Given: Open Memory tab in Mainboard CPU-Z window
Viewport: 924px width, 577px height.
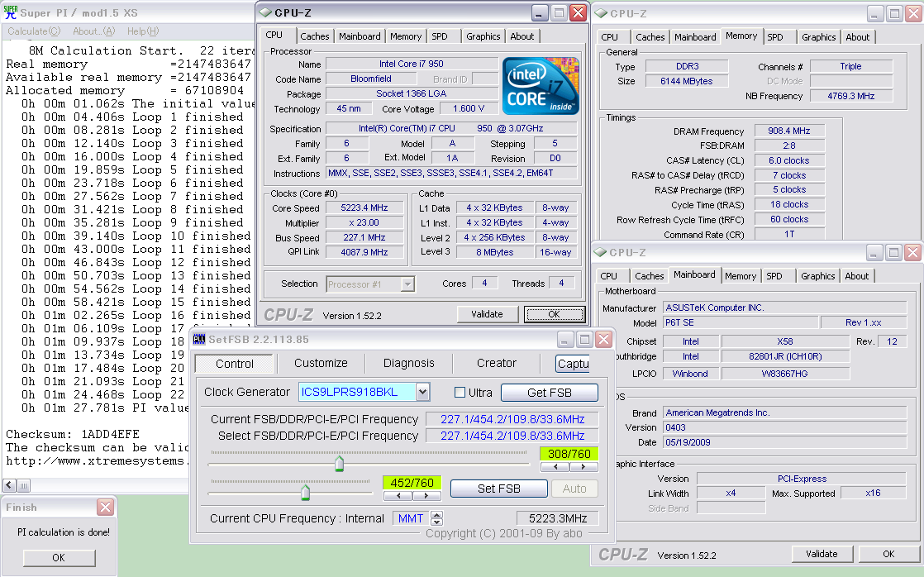Looking at the screenshot, I should pos(741,276).
